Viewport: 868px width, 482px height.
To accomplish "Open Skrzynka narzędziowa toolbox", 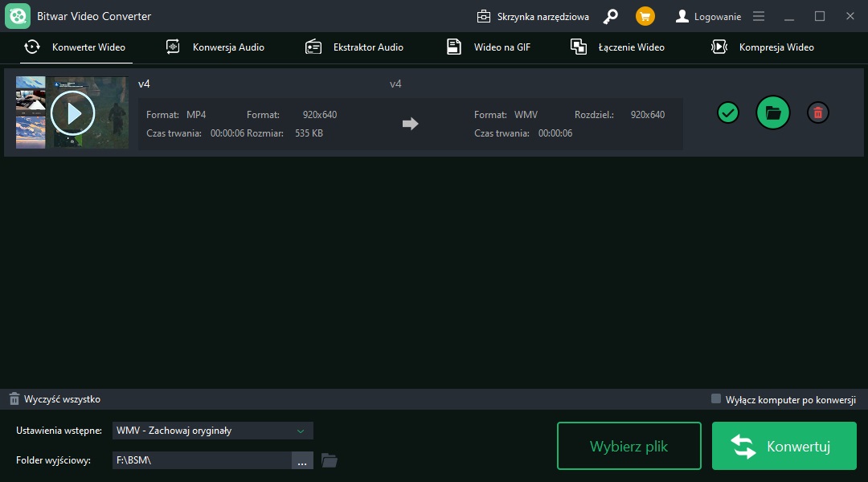I will pyautogui.click(x=533, y=16).
